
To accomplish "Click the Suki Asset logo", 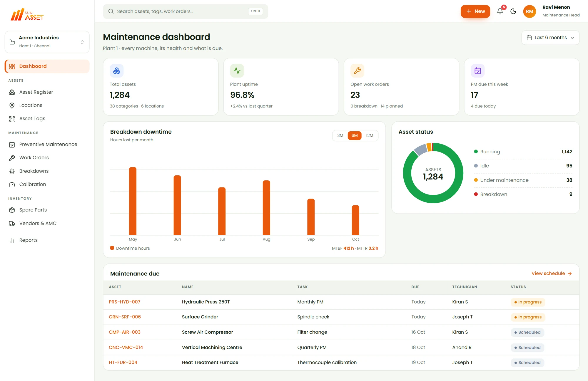I will [x=27, y=15].
